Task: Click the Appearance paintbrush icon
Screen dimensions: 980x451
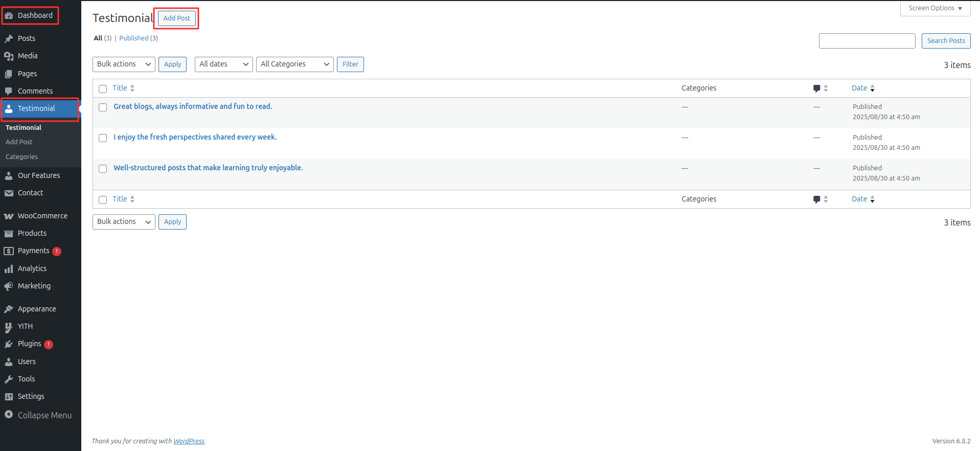Action: click(x=9, y=309)
